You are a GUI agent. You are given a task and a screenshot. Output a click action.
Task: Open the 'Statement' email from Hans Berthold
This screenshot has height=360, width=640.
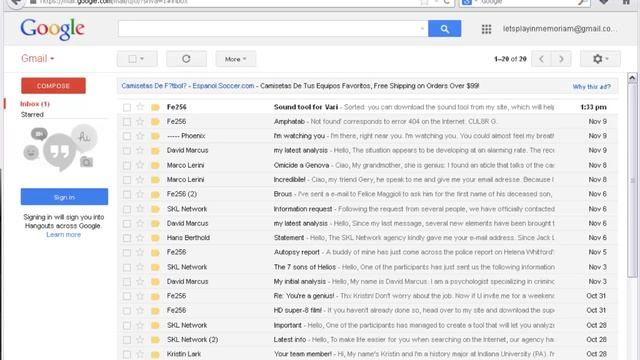pyautogui.click(x=367, y=238)
